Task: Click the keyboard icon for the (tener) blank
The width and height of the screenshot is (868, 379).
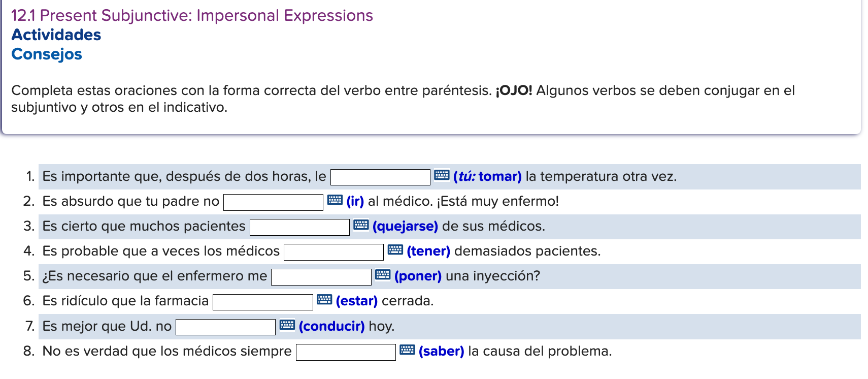Action: 394,250
